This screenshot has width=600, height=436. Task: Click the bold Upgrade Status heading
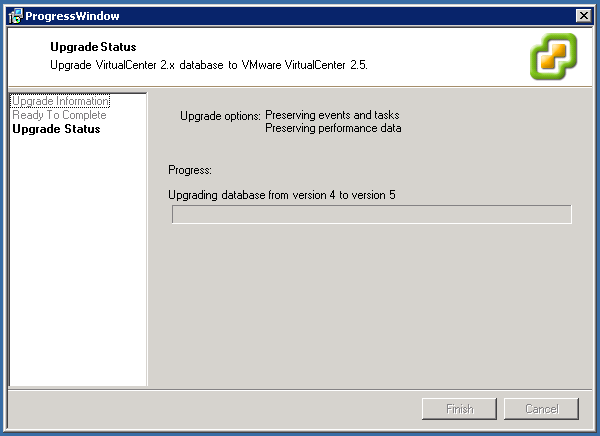[x=93, y=47]
